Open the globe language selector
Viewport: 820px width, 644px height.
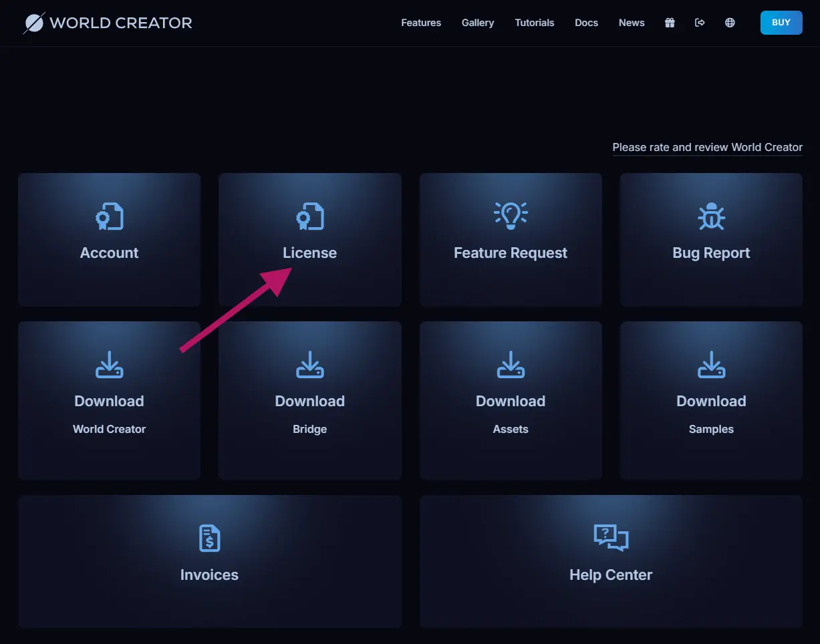(x=730, y=23)
